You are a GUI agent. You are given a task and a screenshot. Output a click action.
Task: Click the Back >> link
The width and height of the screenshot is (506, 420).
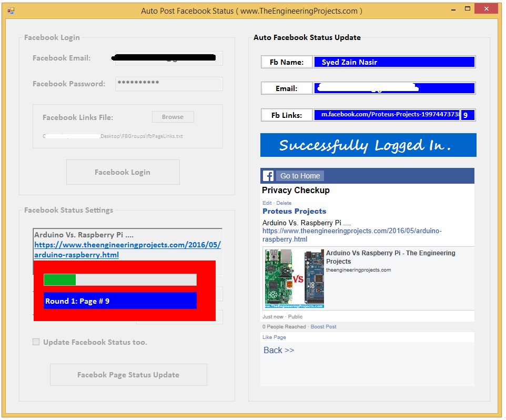click(x=279, y=351)
